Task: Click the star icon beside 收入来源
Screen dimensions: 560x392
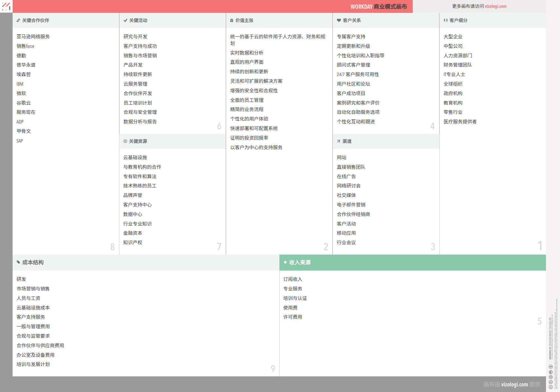Action: click(285, 262)
